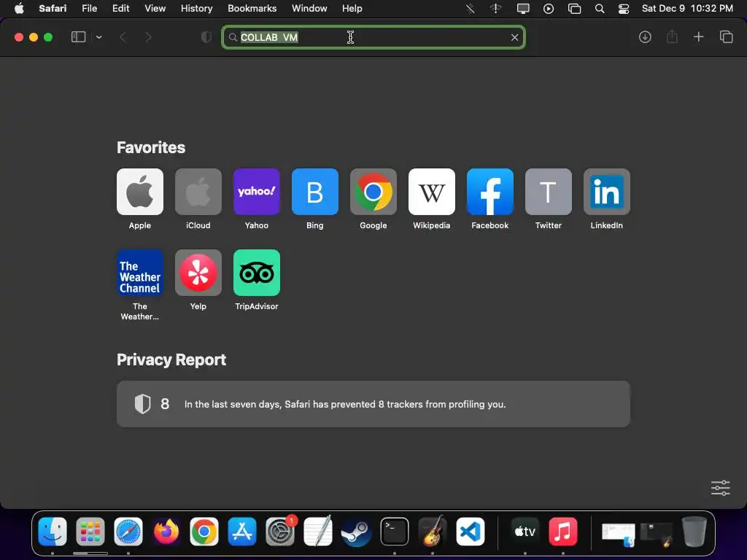The height and width of the screenshot is (560, 747).
Task: Open the Privacy Report card
Action: coord(373,404)
